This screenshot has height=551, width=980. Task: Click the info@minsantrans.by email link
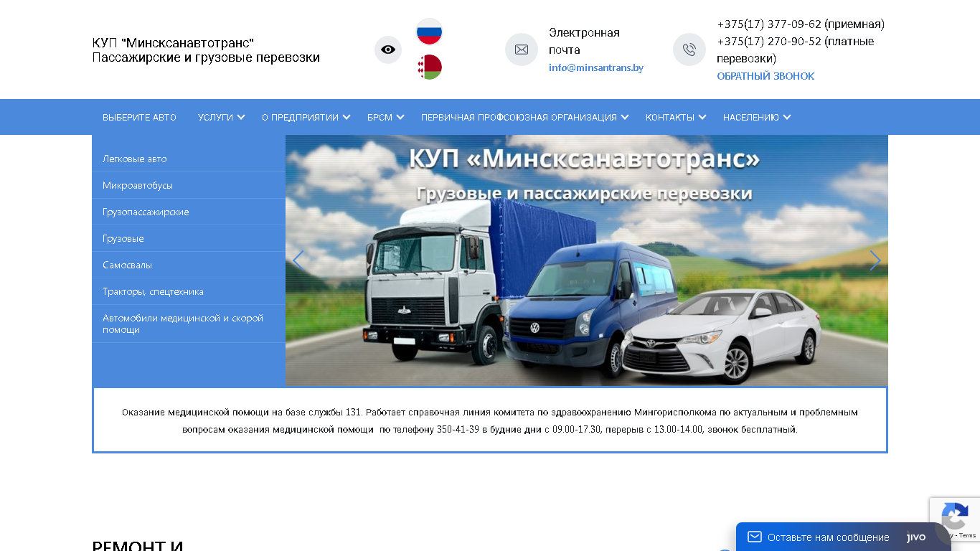[x=596, y=67]
